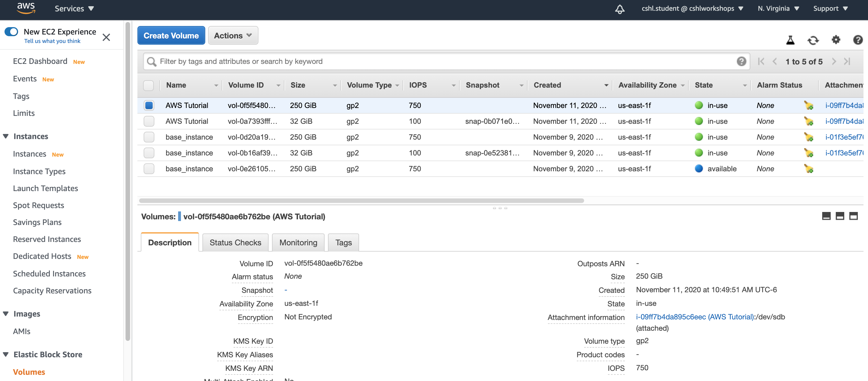
Task: Open the N. Virginia region dropdown
Action: pyautogui.click(x=778, y=9)
